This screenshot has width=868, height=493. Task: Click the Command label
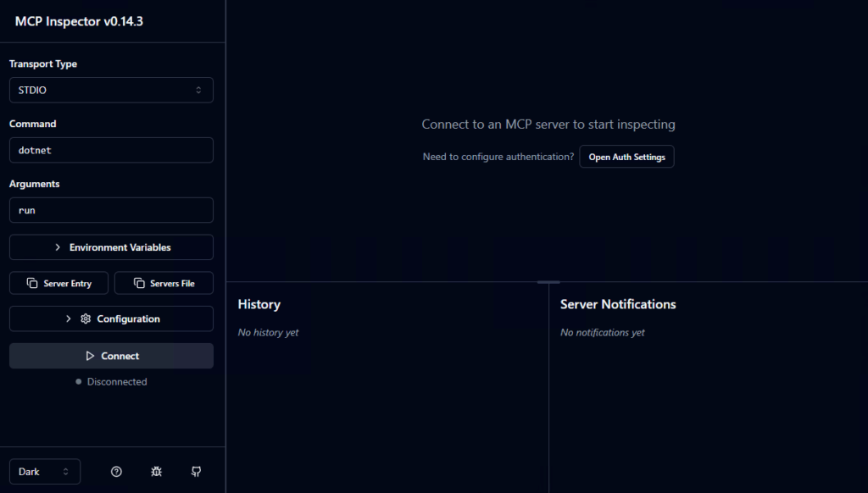tap(33, 124)
